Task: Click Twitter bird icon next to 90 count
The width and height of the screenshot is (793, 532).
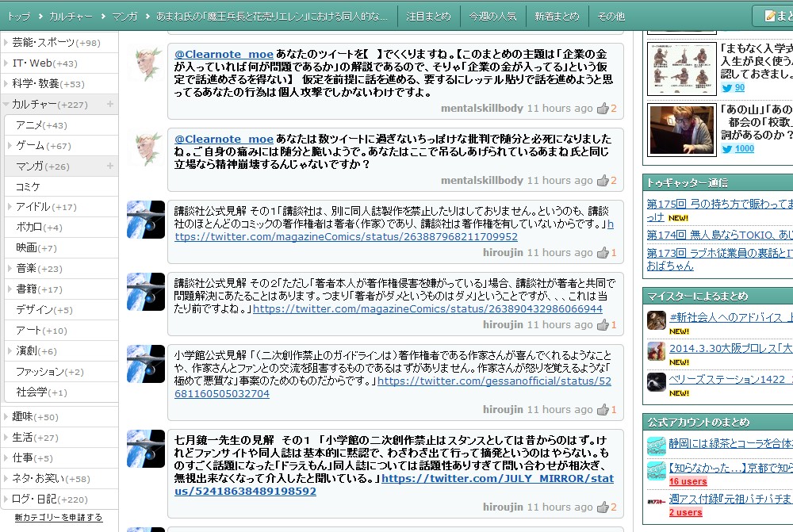Action: tap(726, 88)
